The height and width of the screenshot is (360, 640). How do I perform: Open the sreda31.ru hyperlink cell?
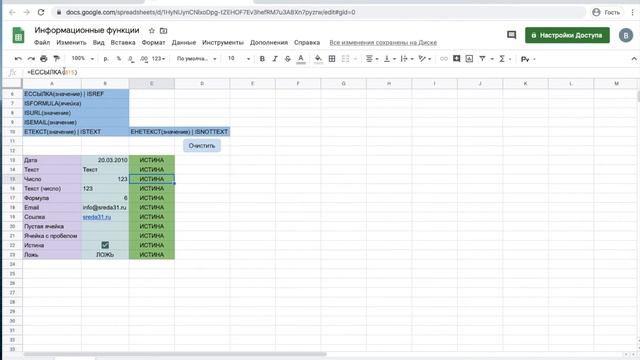click(97, 217)
